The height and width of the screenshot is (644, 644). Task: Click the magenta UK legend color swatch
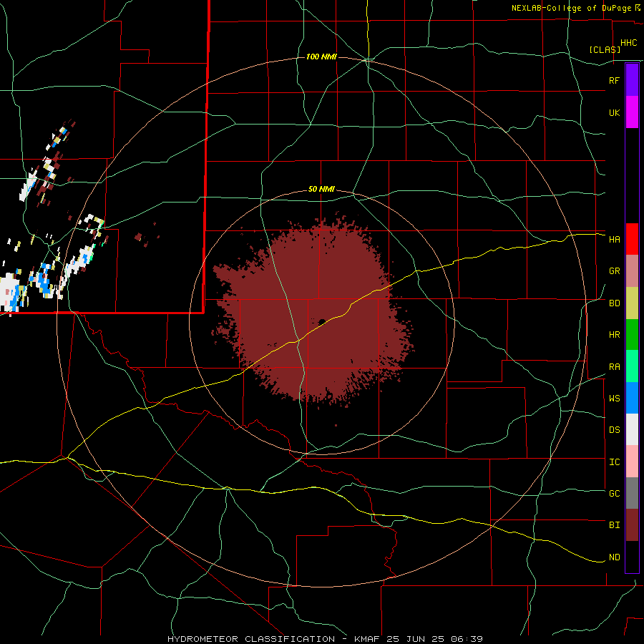pyautogui.click(x=632, y=112)
